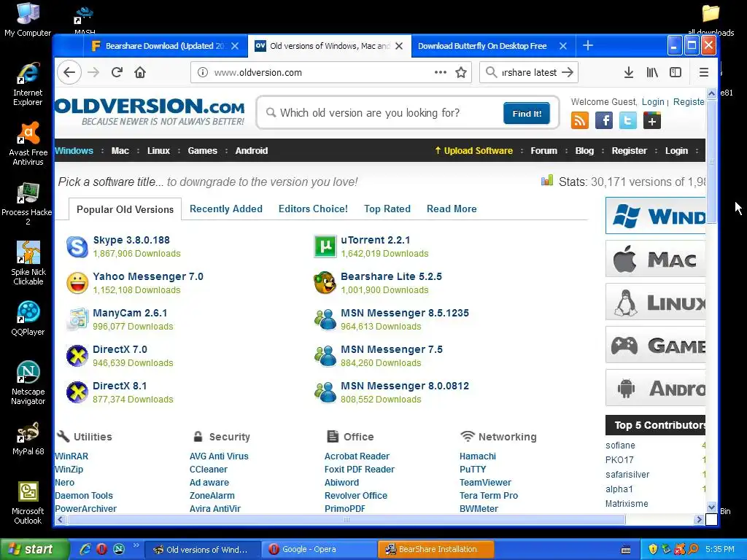
Task: Open the Editors Choice! tab
Action: [x=313, y=209]
